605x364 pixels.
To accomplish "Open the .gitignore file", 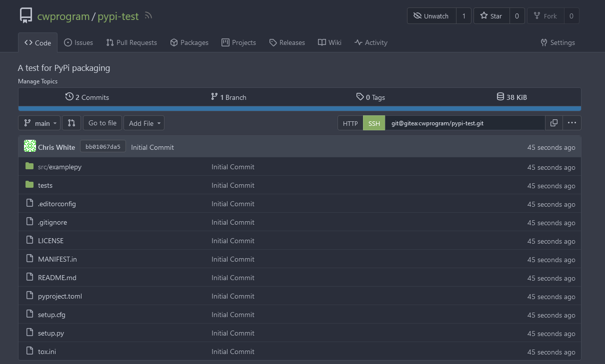I will [x=52, y=222].
